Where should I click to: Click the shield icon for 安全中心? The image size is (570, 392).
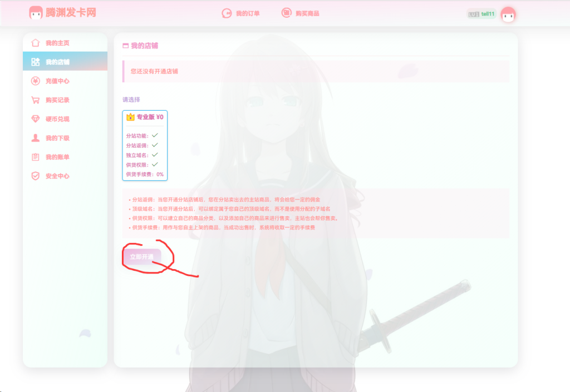click(x=36, y=176)
